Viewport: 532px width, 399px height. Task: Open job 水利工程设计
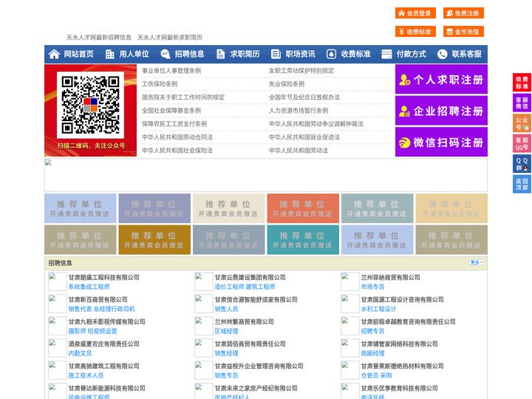(378, 309)
